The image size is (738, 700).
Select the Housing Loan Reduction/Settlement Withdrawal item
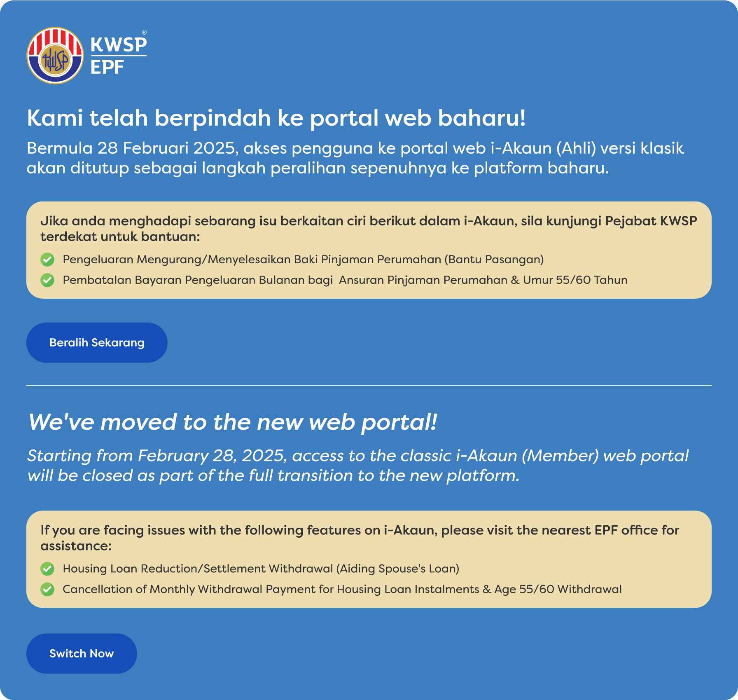pos(261,569)
